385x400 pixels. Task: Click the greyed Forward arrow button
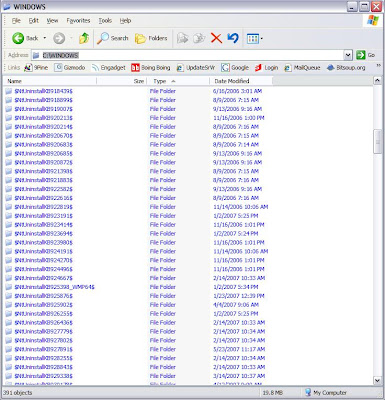pyautogui.click(x=59, y=38)
